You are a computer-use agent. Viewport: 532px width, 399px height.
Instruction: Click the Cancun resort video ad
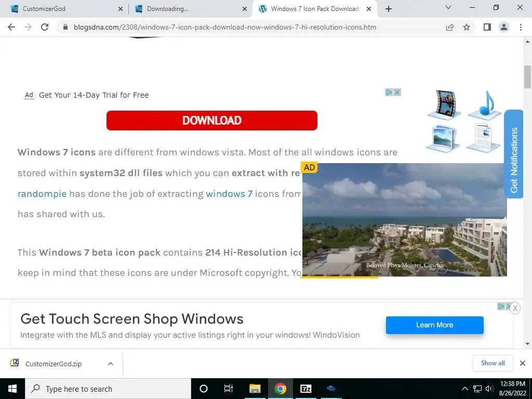pos(404,220)
